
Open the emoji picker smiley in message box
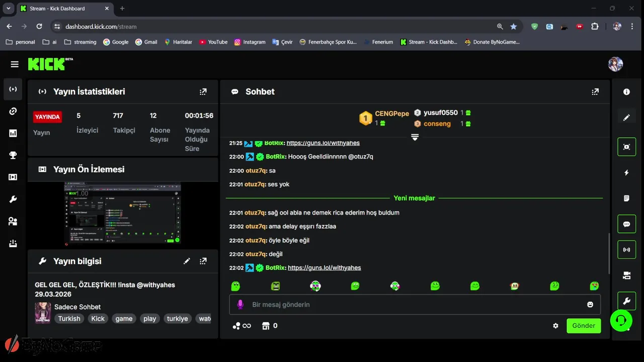click(x=590, y=305)
